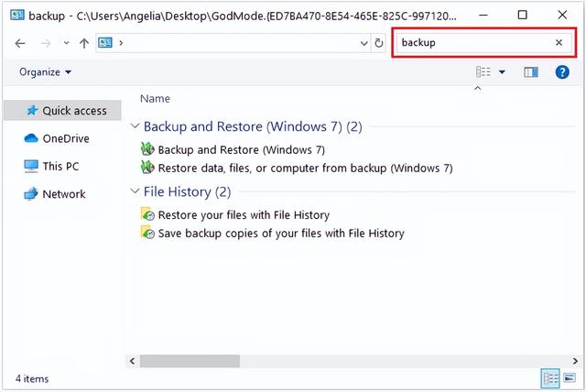Show the preview pane

click(531, 72)
